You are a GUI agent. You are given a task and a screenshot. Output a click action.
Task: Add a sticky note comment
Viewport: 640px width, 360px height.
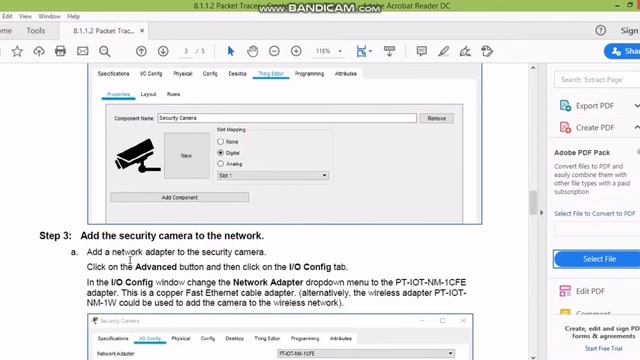pyautogui.click(x=422, y=51)
